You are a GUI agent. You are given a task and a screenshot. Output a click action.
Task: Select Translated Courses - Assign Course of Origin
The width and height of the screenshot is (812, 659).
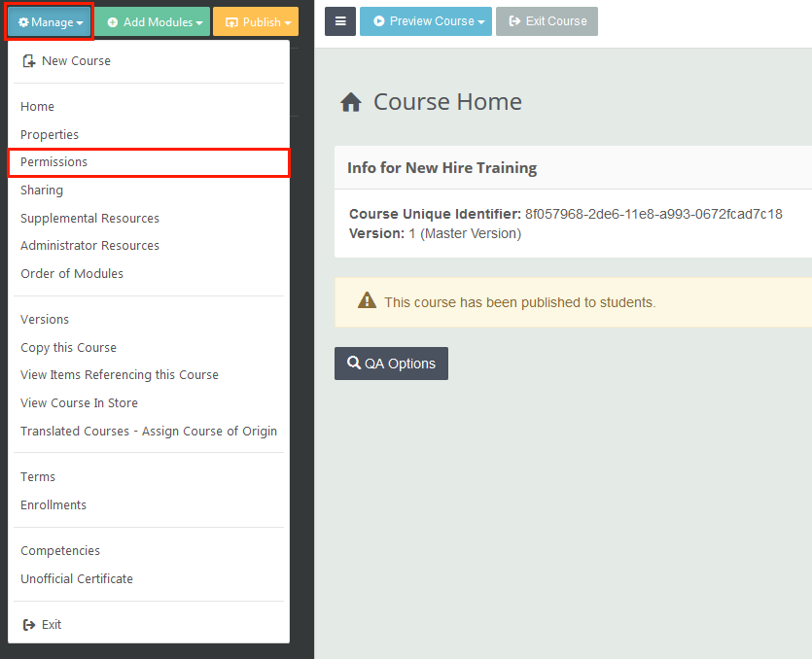149,432
